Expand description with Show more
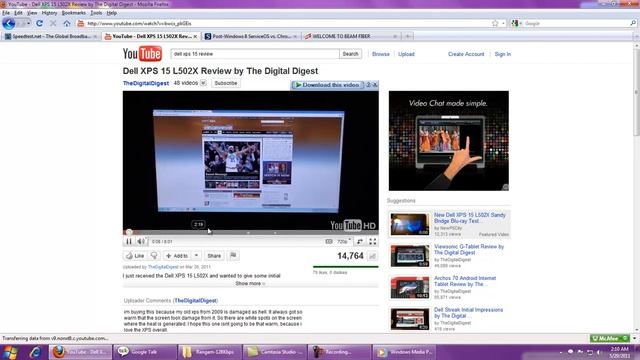 click(250, 284)
